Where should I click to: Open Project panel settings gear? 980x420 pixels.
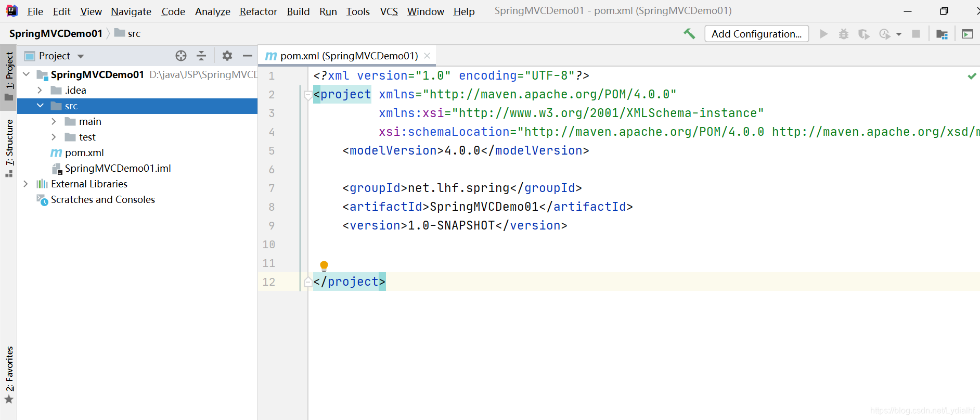pos(227,56)
